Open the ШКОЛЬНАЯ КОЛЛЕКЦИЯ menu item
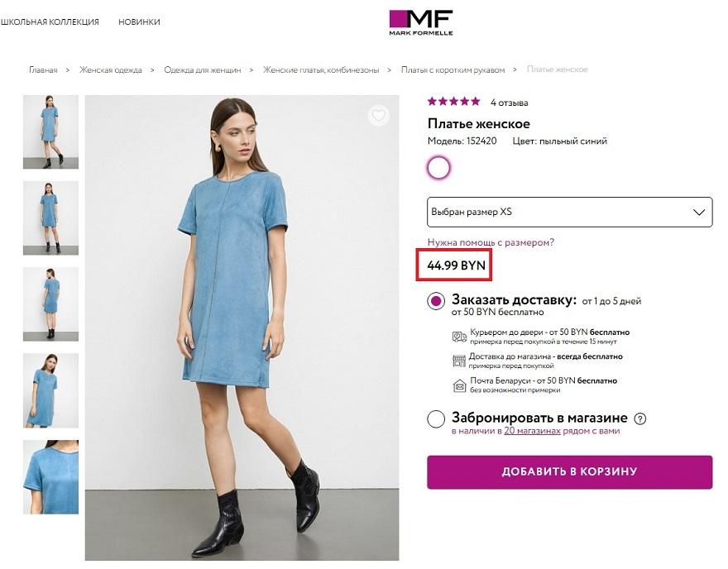Screen dimensions: 728x569 pyautogui.click(x=50, y=22)
